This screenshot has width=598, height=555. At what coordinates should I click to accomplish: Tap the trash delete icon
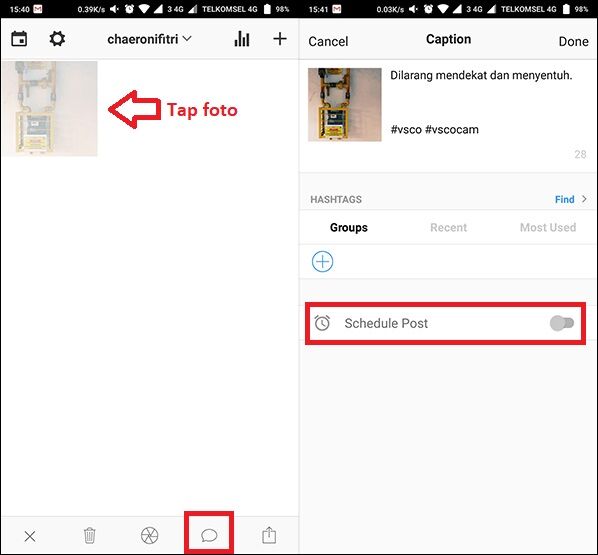coord(90,536)
